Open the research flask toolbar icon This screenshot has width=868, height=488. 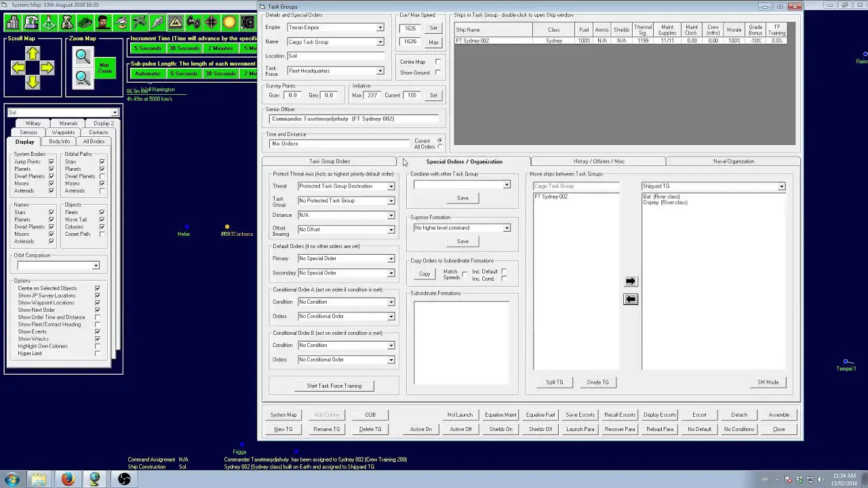[x=49, y=23]
